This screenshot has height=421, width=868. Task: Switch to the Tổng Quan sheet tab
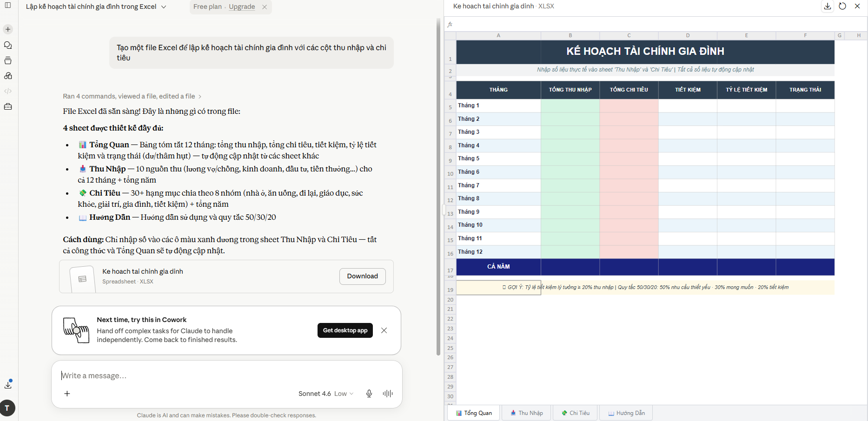[474, 413]
